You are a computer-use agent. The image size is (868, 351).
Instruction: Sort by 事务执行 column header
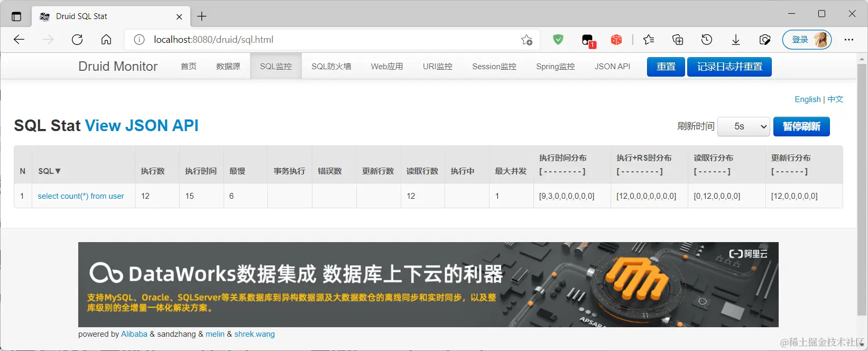pyautogui.click(x=289, y=171)
